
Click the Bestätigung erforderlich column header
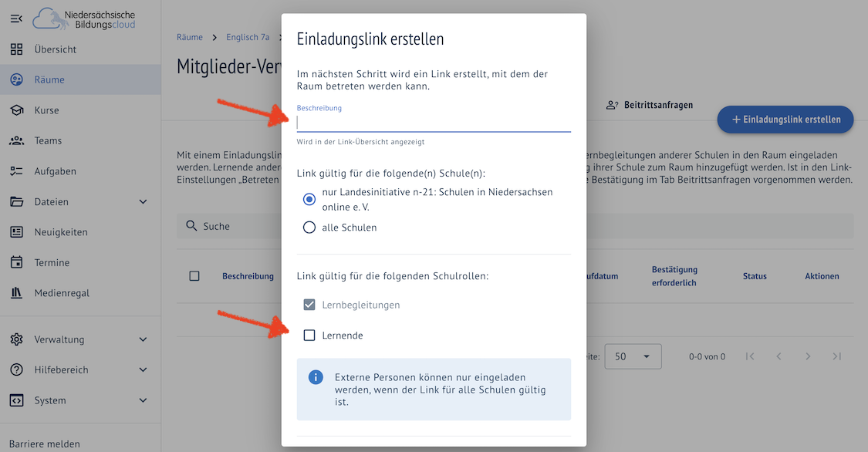pos(674,276)
